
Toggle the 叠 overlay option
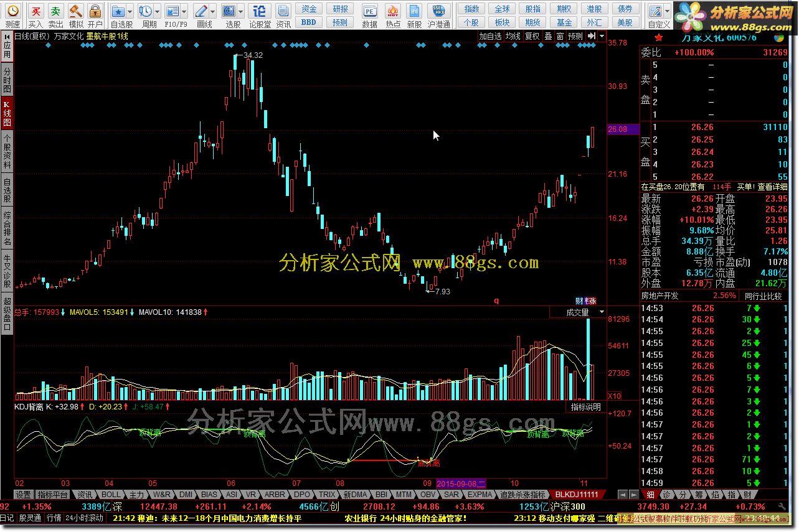549,36
